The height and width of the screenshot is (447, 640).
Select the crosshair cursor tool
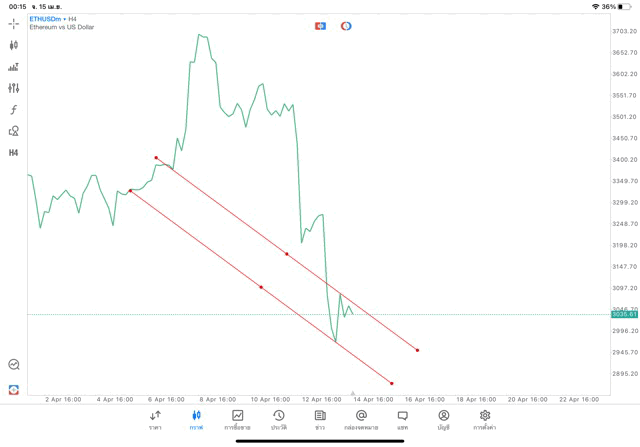pos(14,23)
